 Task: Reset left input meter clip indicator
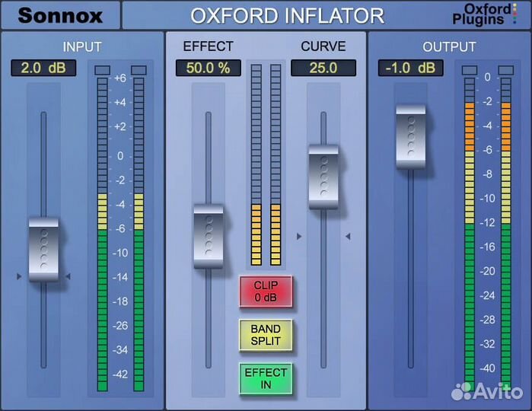point(103,70)
